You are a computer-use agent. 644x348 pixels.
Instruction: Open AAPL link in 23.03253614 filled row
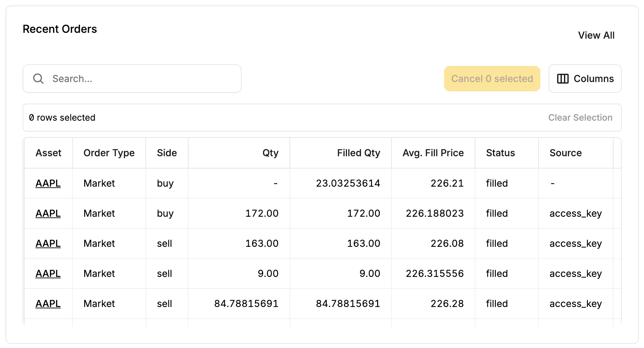coord(48,183)
